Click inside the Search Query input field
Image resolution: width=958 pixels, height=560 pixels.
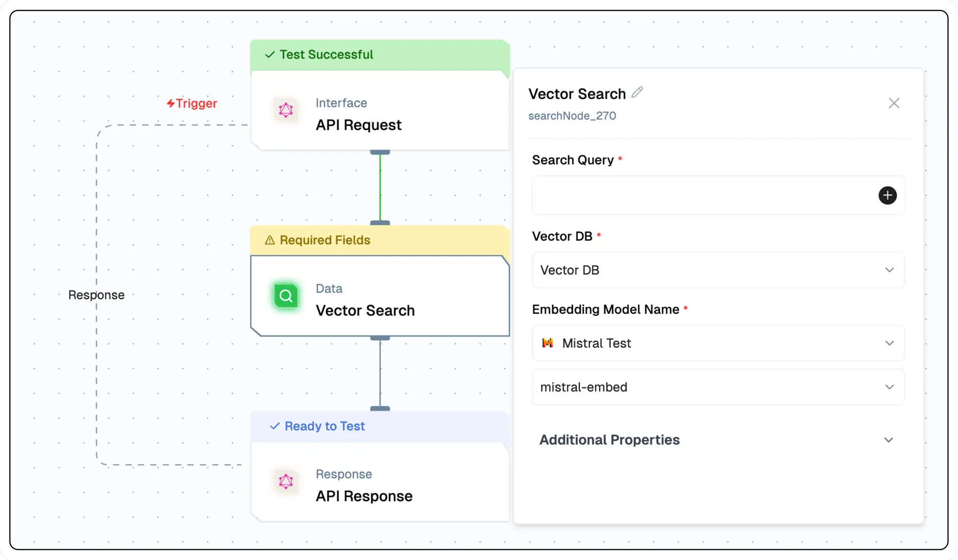point(704,195)
